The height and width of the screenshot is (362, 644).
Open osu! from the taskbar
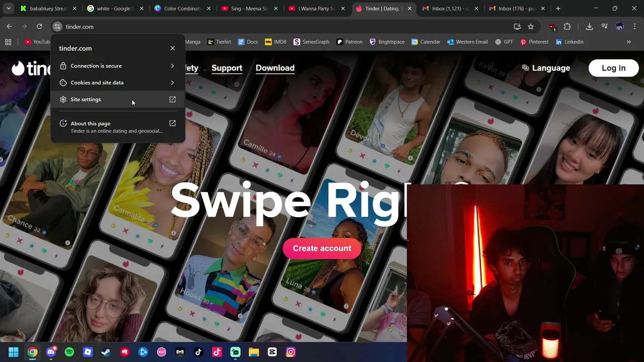(162, 352)
